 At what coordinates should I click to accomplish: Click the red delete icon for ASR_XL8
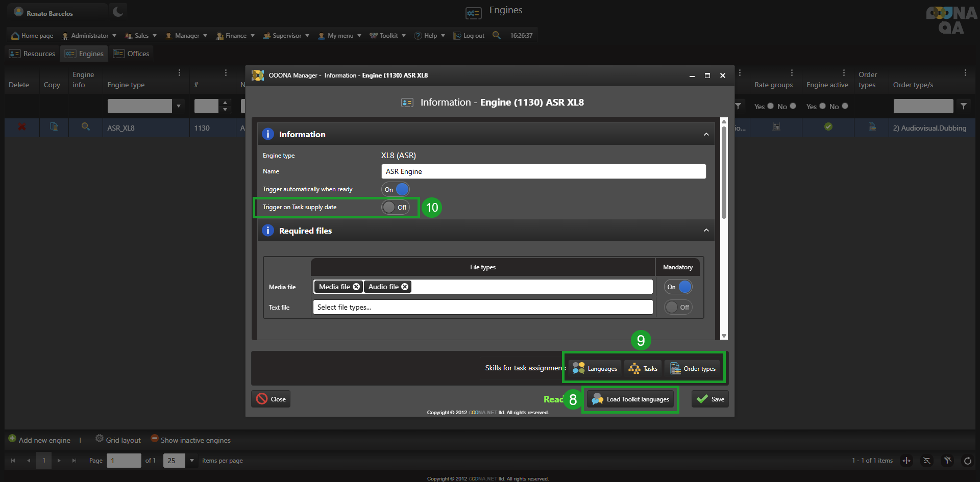pos(22,127)
